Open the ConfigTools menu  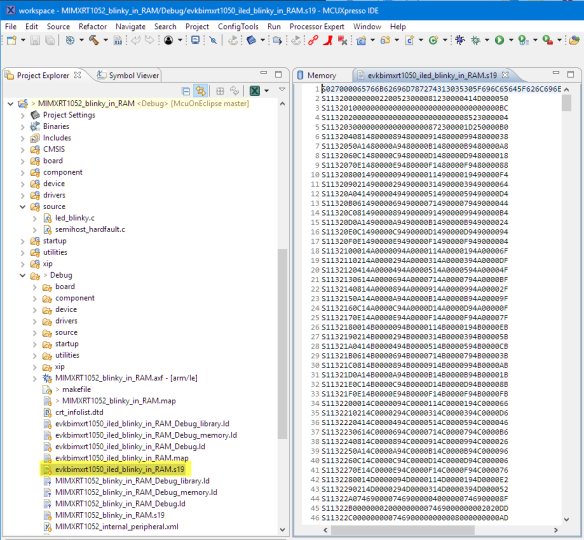pos(238,26)
